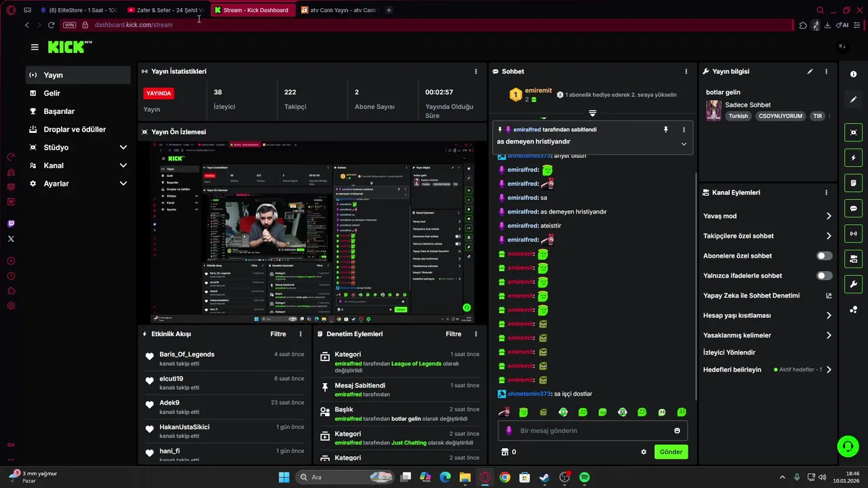Open the Twitch icon in the Opera sidebar
Image resolution: width=868 pixels, height=488 pixels.
tap(11, 224)
